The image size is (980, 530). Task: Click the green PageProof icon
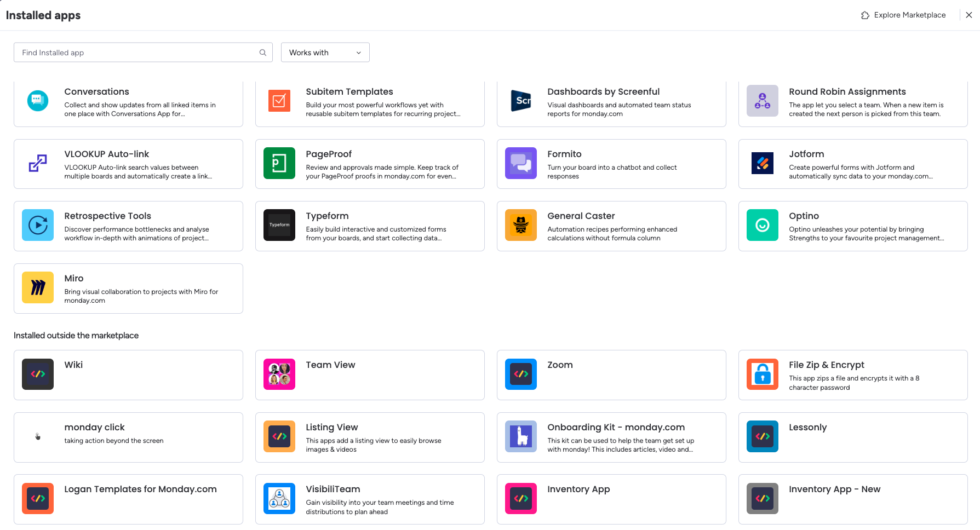coord(279,163)
